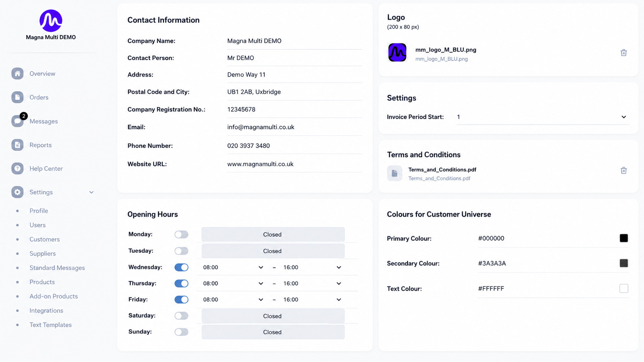
Task: Open Products settings page
Action: (42, 282)
